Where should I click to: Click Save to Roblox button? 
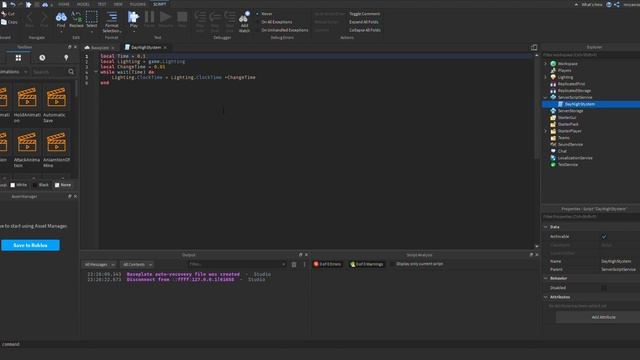(x=30, y=245)
